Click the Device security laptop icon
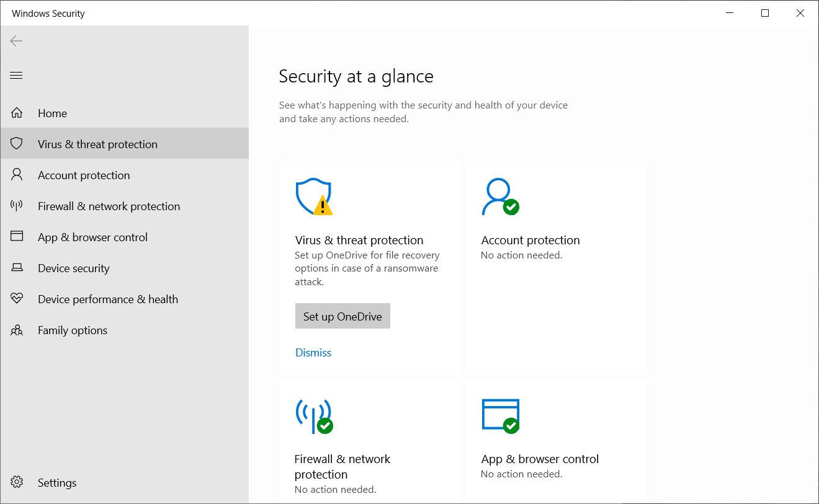 (17, 268)
